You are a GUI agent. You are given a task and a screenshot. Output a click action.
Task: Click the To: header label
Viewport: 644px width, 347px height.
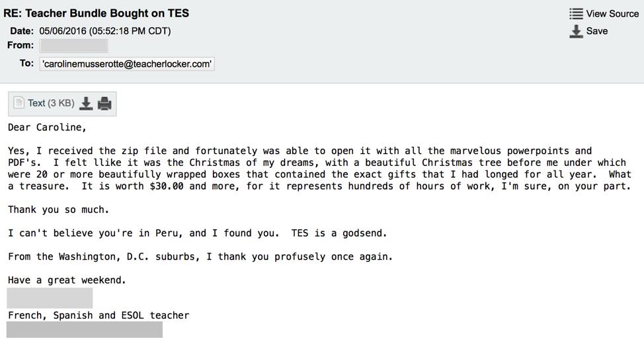26,63
